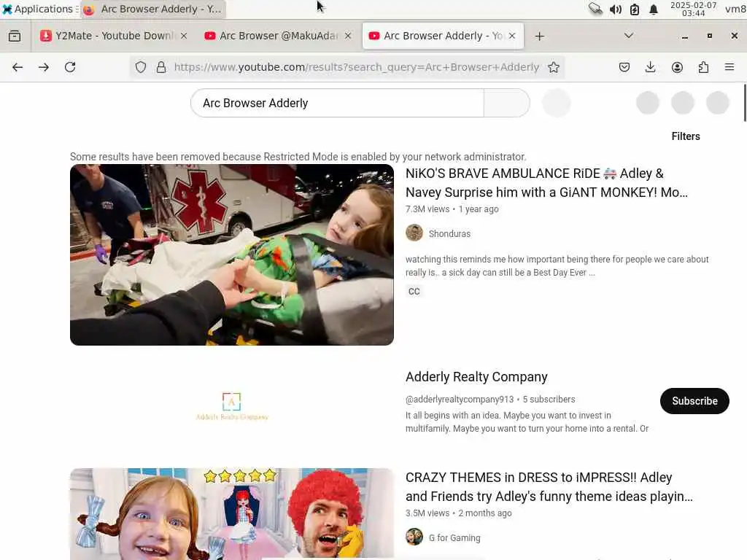Click the date and time clock

pyautogui.click(x=693, y=9)
